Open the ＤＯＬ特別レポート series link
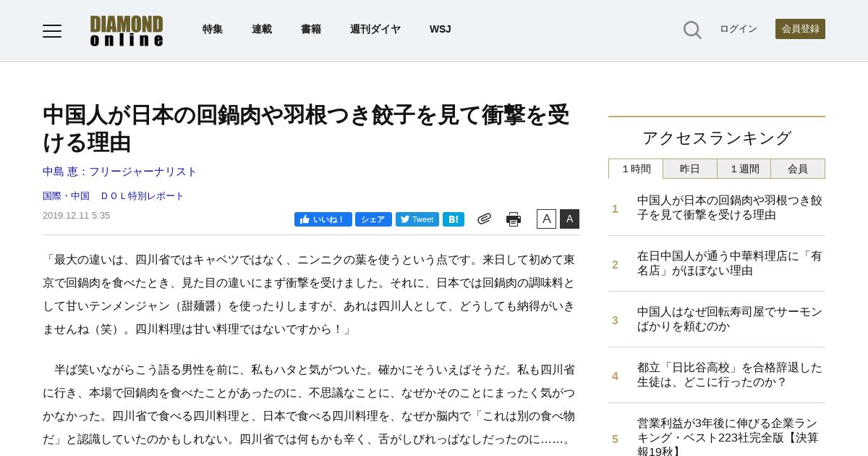The height and width of the screenshot is (456, 868). [x=142, y=196]
